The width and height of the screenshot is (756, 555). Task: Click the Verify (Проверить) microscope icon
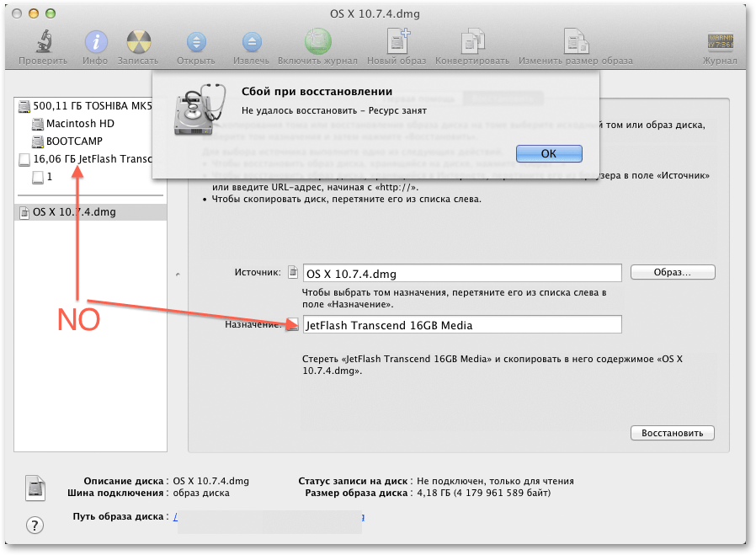[44, 41]
